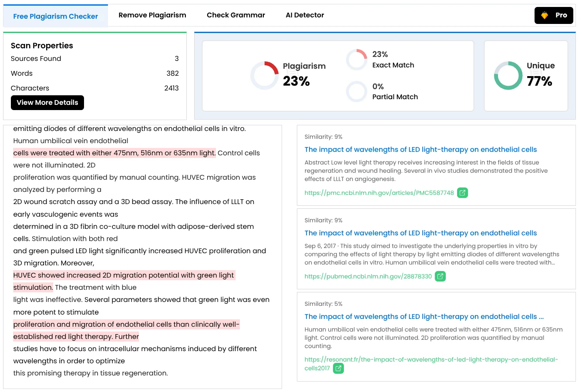Select the highlighted HUVEC migration text
Image resolution: width=582 pixels, height=392 pixels.
click(x=124, y=275)
